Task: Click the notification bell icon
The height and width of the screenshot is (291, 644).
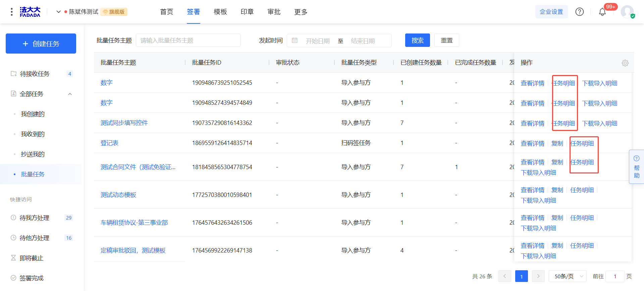Action: click(x=602, y=12)
